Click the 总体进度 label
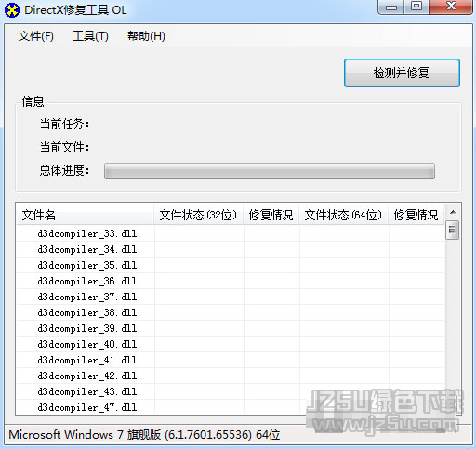Screen dimensions: 476x449 (64, 170)
